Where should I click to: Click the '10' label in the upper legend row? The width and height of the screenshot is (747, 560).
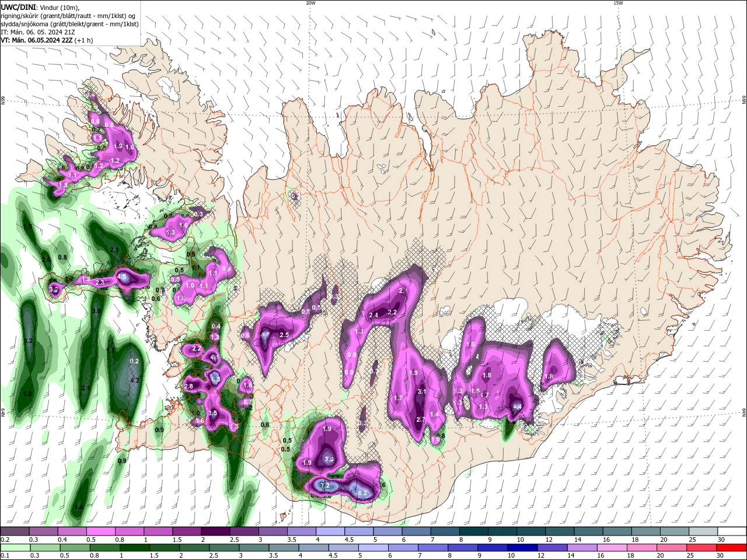pos(519,540)
